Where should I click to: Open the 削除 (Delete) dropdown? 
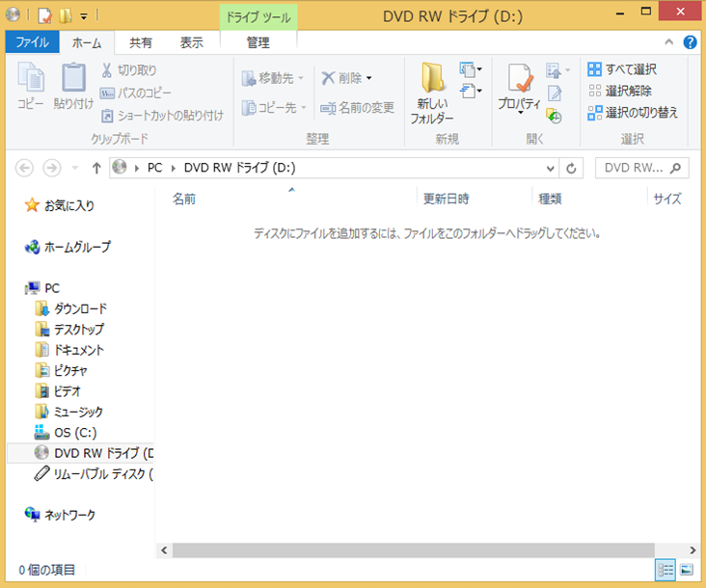(346, 78)
